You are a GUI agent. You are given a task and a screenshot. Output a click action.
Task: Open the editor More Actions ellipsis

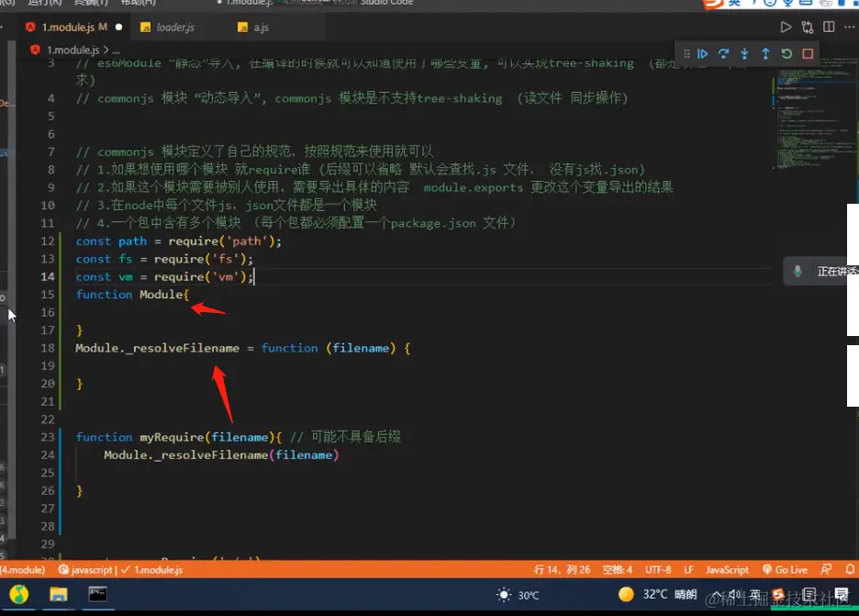[x=849, y=27]
